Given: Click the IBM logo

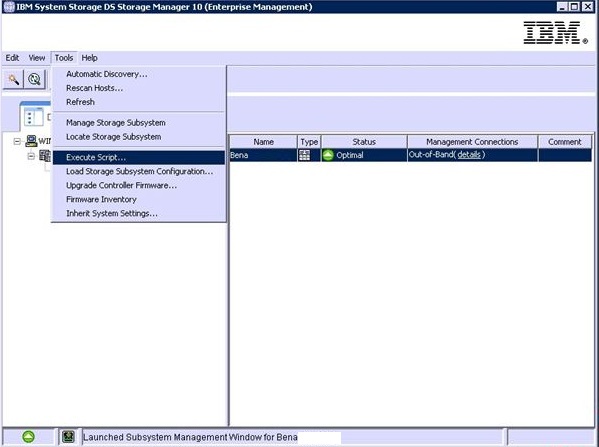Looking at the screenshot, I should pos(555,33).
